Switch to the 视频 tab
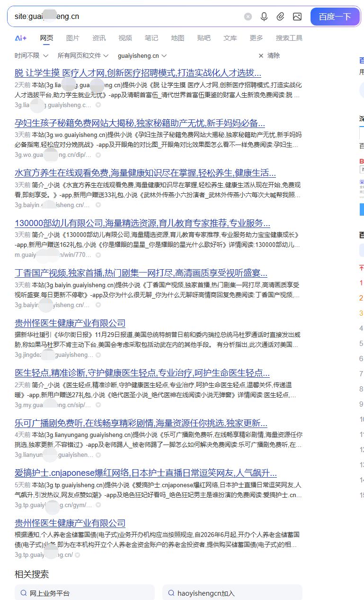This screenshot has width=364, height=600. click(125, 38)
